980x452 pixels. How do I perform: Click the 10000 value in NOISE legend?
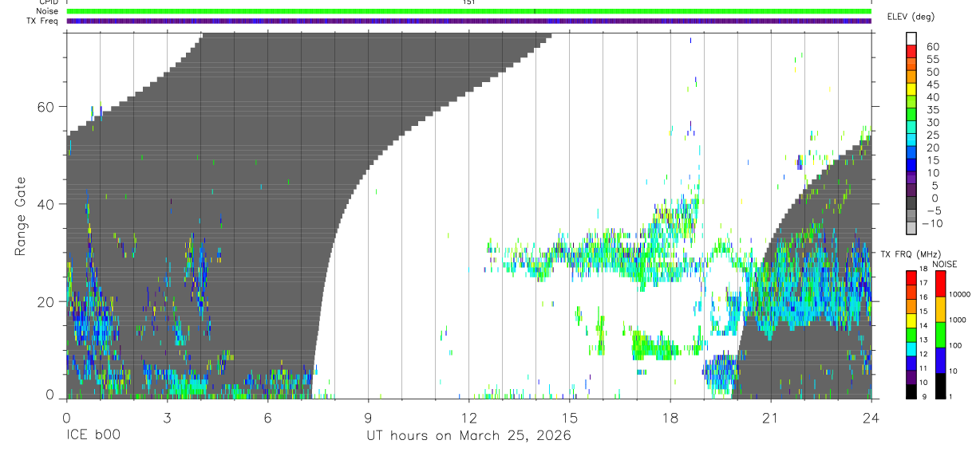pos(960,294)
